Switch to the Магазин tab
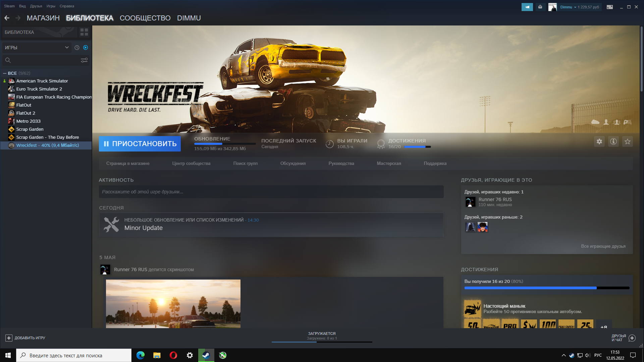644x362 pixels. point(43,18)
